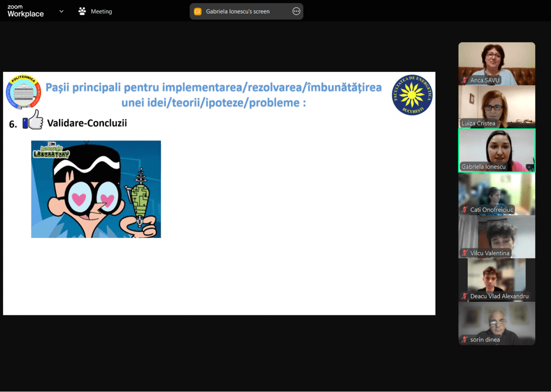Screen dimensions: 551x392
Task: Click the Meeting people icon
Action: click(82, 11)
